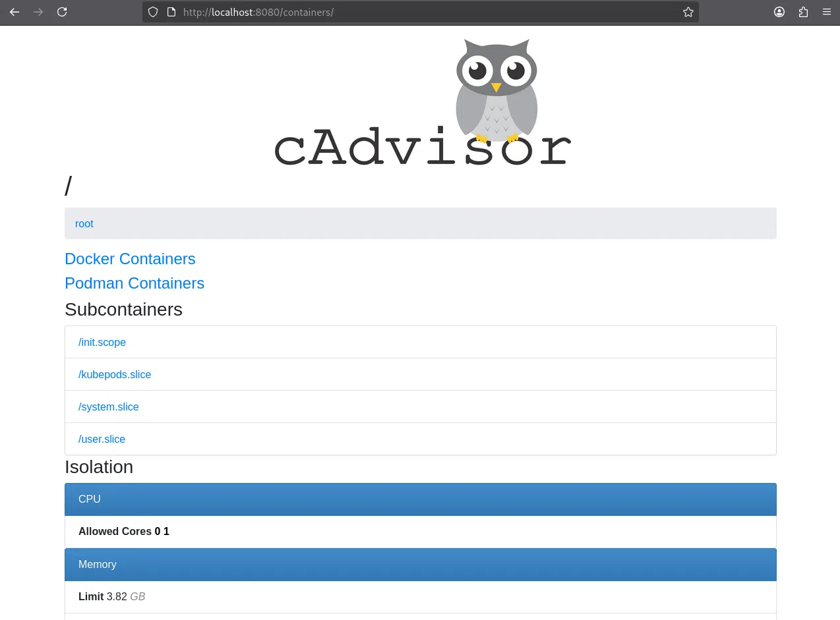Open the site security shield icon
This screenshot has height=620, width=840.
[x=153, y=12]
